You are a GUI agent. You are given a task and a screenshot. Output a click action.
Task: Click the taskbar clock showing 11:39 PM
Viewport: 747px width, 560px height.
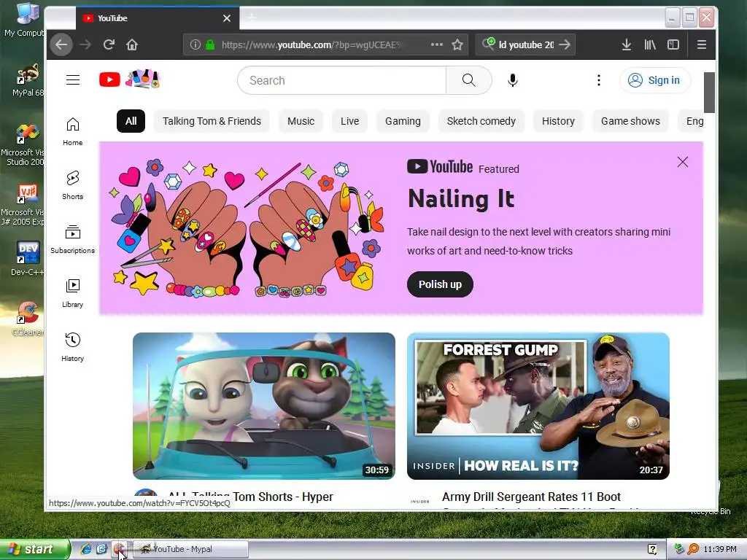point(720,549)
